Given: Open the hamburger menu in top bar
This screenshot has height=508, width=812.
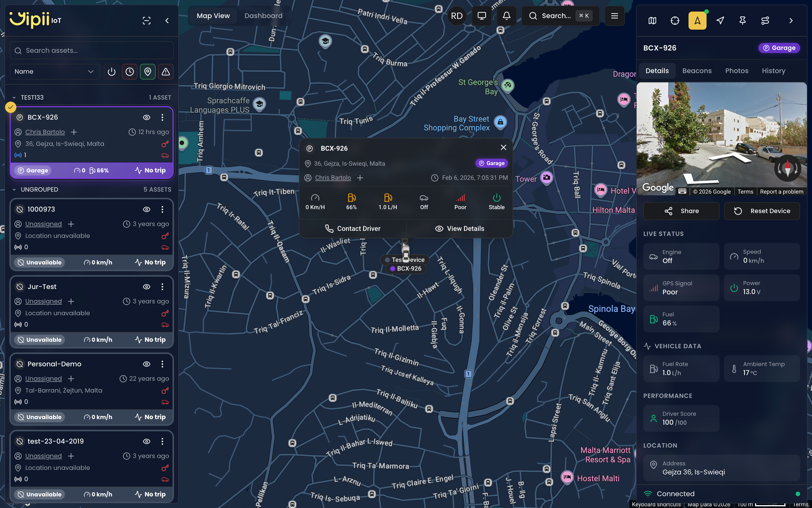Looking at the screenshot, I should pyautogui.click(x=615, y=16).
